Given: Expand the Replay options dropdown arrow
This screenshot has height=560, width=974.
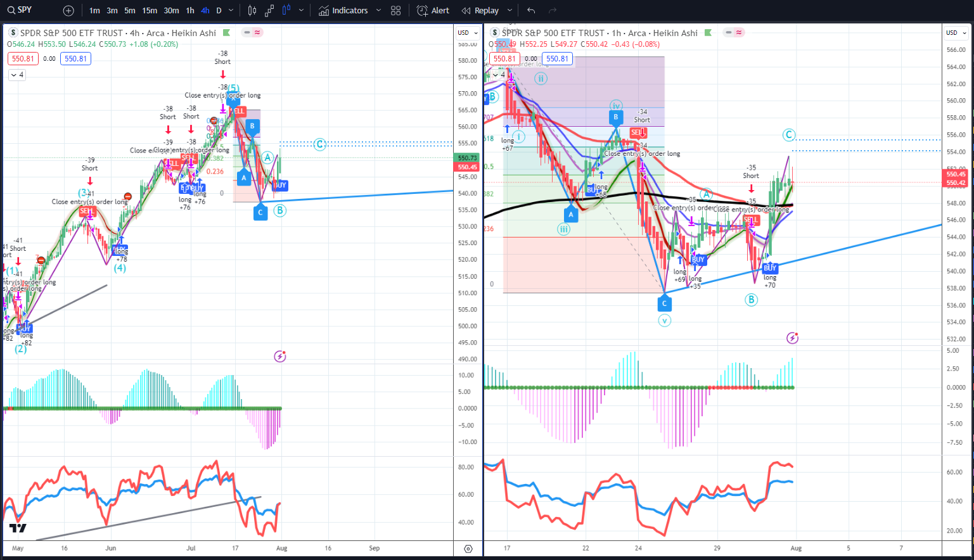Looking at the screenshot, I should tap(509, 11).
